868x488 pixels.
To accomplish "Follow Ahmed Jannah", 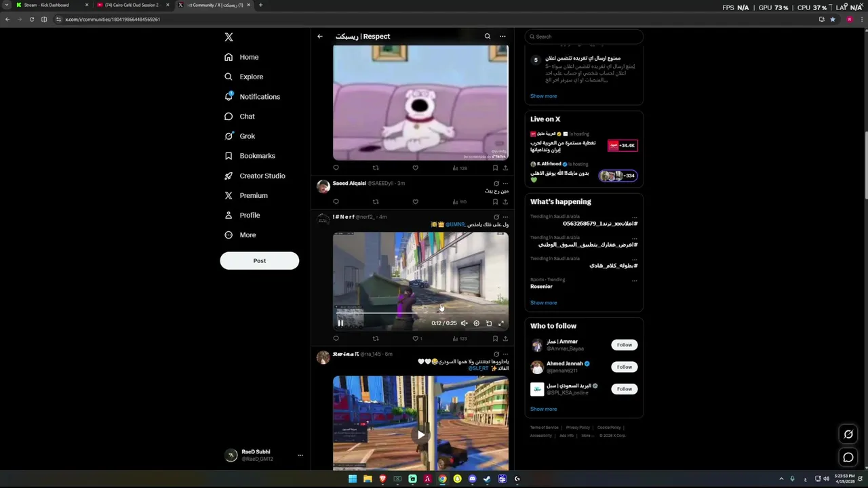I will tap(624, 367).
